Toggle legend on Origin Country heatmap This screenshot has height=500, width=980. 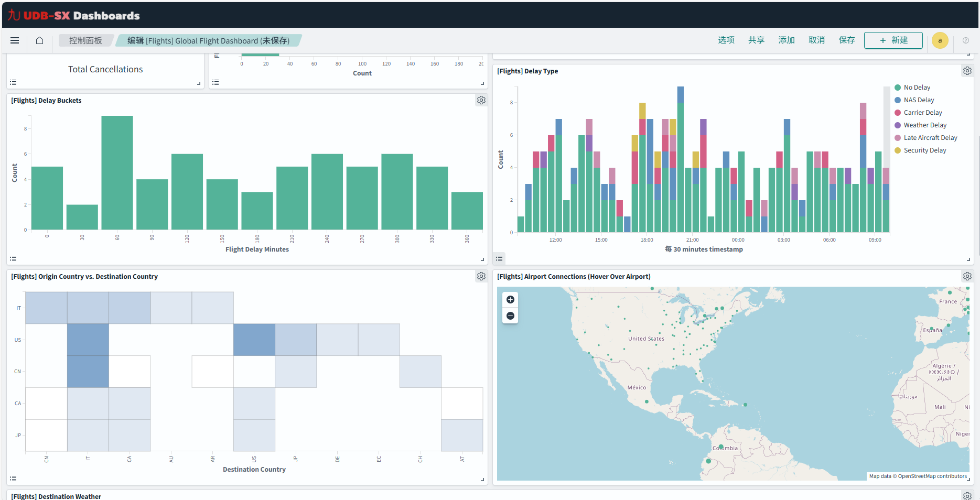(x=14, y=479)
